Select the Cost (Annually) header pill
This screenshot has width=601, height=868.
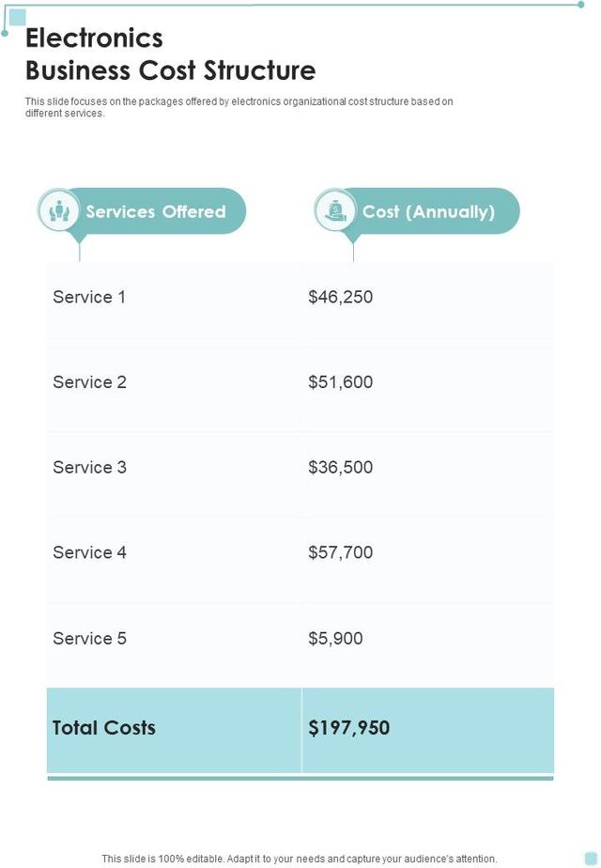coord(428,211)
